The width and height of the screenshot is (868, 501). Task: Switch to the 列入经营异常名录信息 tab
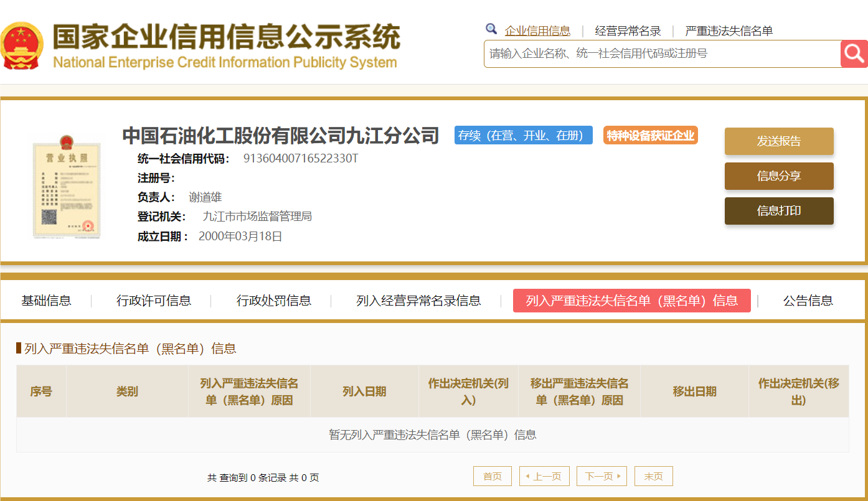[x=418, y=301]
